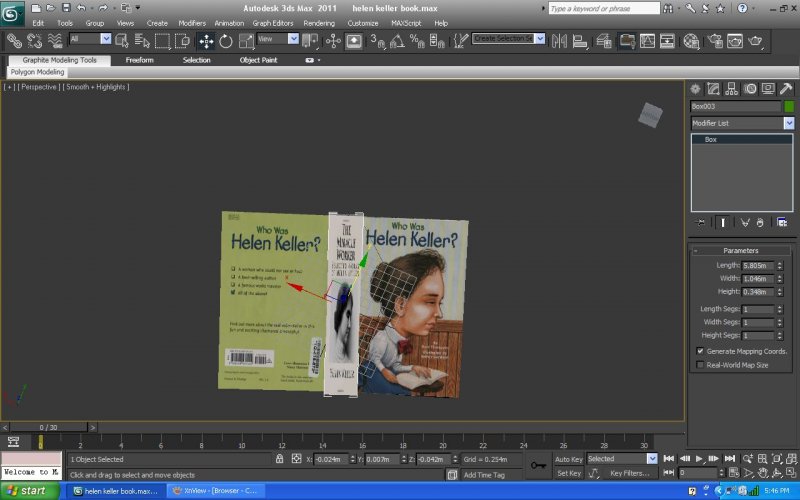Toggle 3D Snaps
Image resolution: width=800 pixels, height=500 pixels.
coord(378,41)
